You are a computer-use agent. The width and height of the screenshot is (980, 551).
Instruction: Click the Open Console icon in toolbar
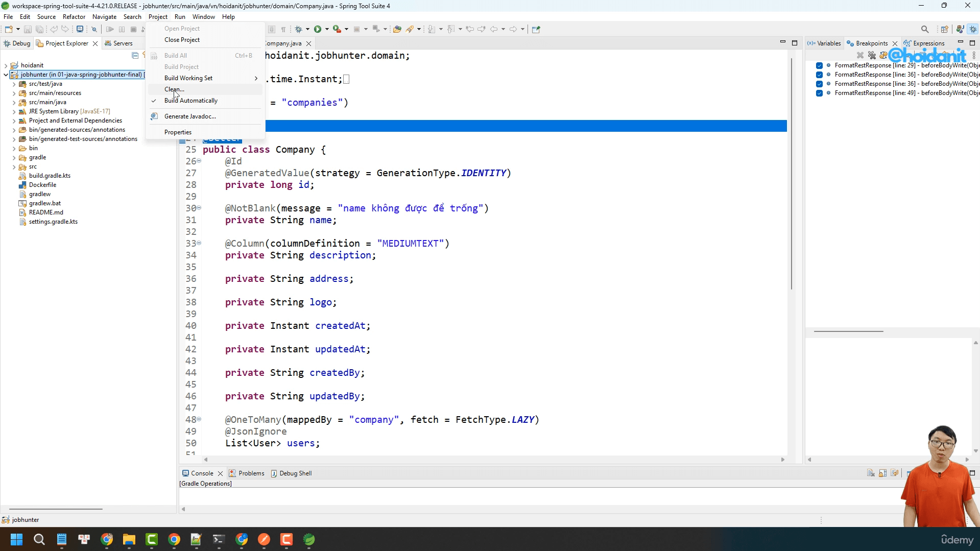pyautogui.click(x=80, y=29)
